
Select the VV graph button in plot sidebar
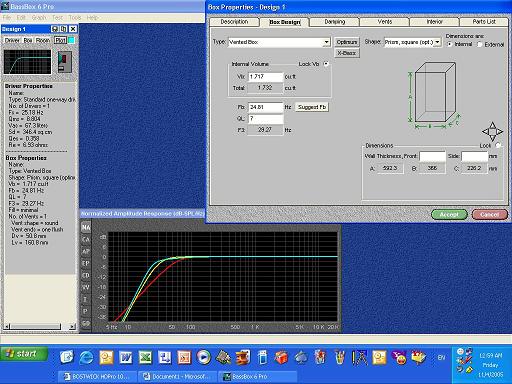pos(86,287)
